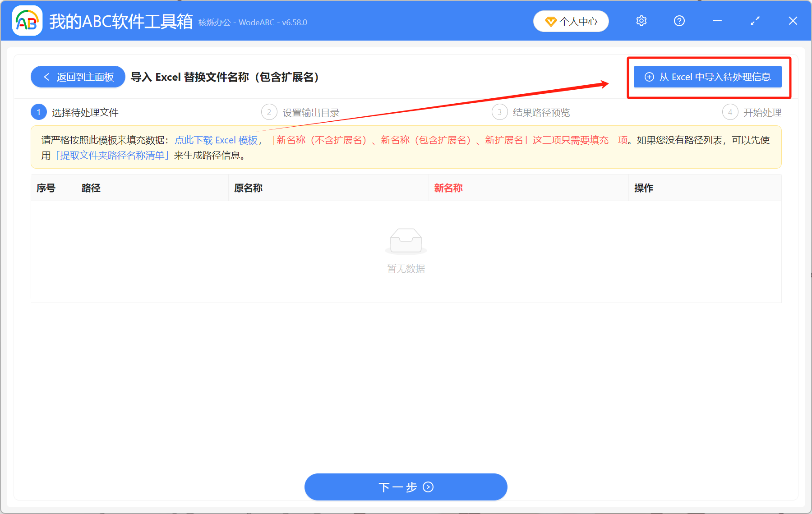This screenshot has height=514, width=812.
Task: Click the 新名称 table column header
Action: [448, 188]
